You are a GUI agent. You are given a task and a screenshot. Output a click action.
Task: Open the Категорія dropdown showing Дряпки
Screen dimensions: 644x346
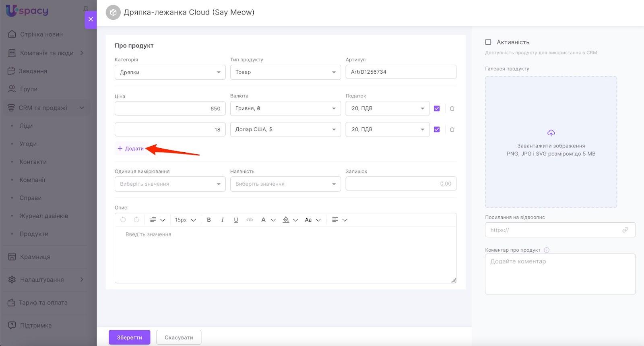(x=170, y=73)
